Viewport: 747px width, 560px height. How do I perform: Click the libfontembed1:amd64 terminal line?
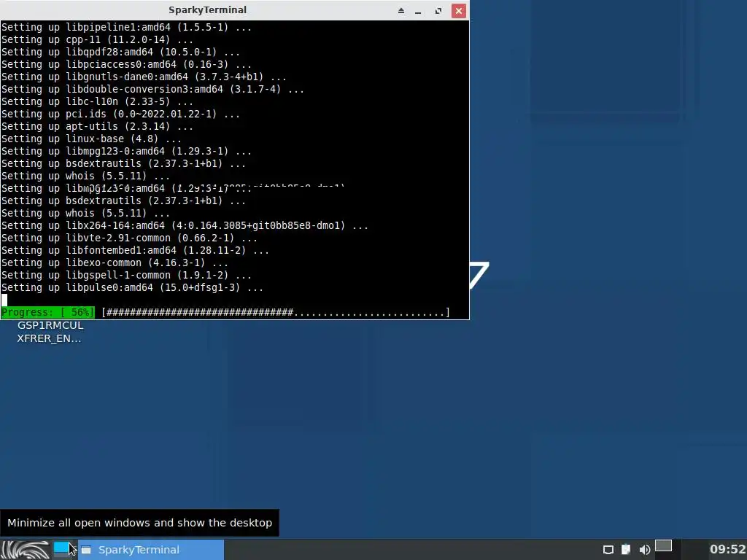pyautogui.click(x=135, y=250)
